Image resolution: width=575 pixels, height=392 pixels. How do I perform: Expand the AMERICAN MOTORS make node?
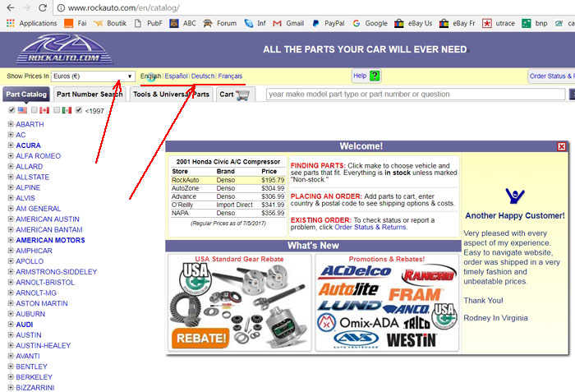coord(11,240)
